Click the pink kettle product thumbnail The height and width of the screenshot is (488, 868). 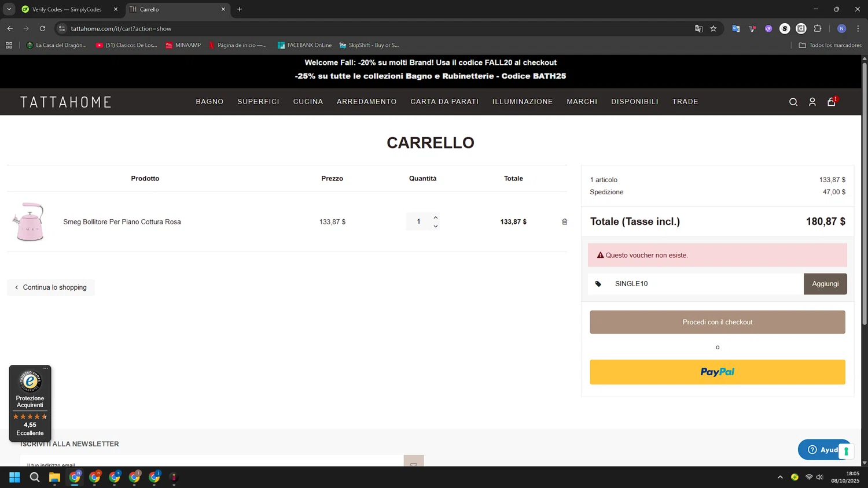click(30, 221)
